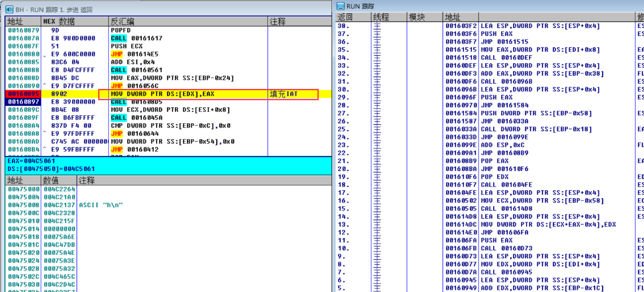Click POP EAX at 001608B9 in trace

[x=495, y=161]
